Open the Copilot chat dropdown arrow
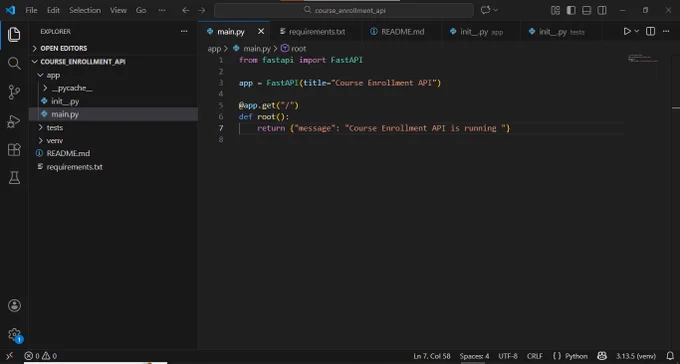Screen dimensions: 680x364 [496, 10]
